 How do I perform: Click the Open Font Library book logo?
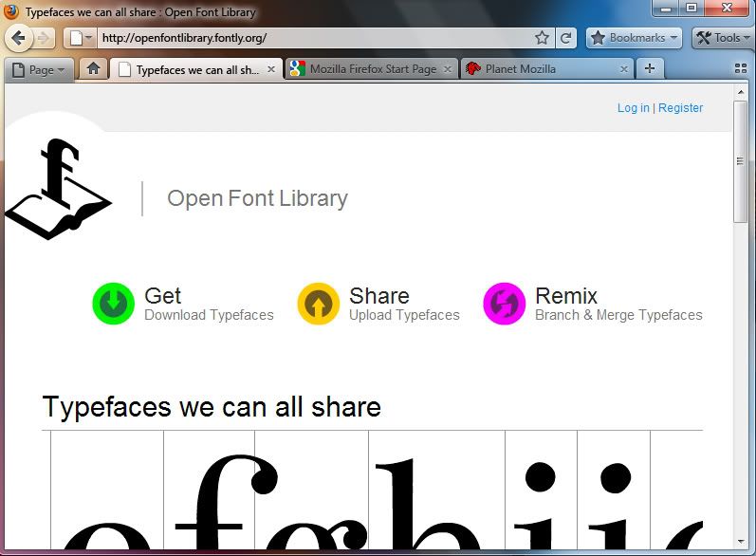coord(59,189)
